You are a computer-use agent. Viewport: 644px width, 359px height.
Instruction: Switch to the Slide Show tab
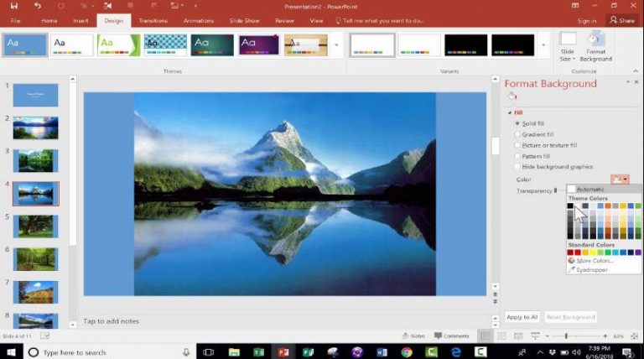coord(244,20)
